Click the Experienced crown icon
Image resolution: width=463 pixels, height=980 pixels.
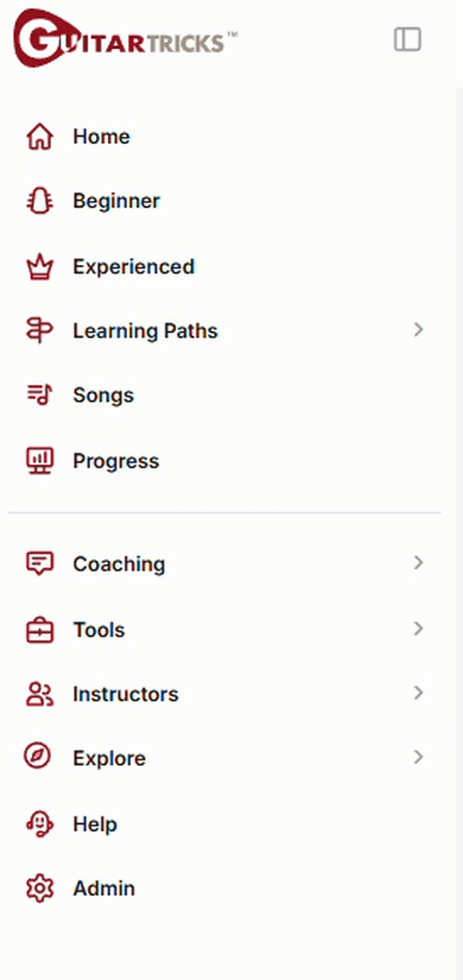[x=39, y=267]
